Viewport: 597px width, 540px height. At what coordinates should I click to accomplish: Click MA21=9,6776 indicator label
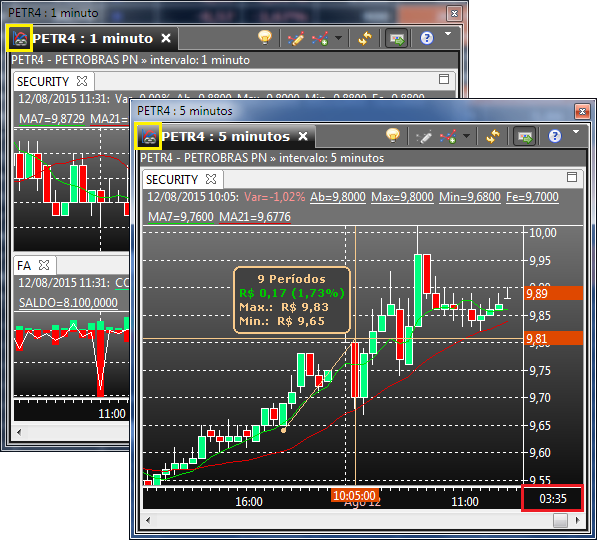tap(255, 217)
